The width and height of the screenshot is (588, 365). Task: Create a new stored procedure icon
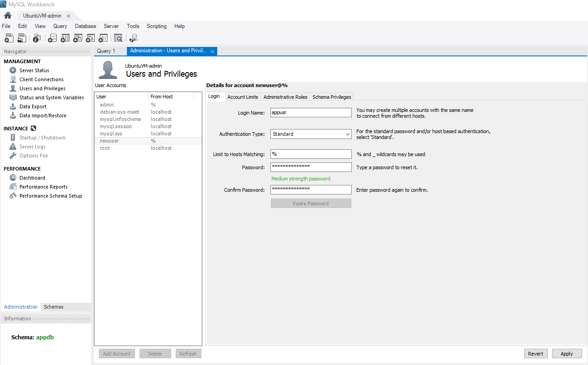tap(90, 38)
